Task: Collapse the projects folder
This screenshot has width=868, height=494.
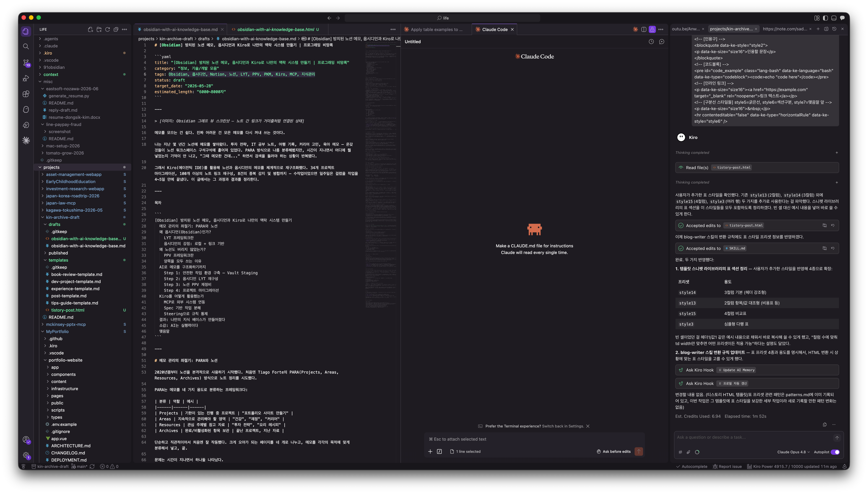Action: [x=83, y=167]
